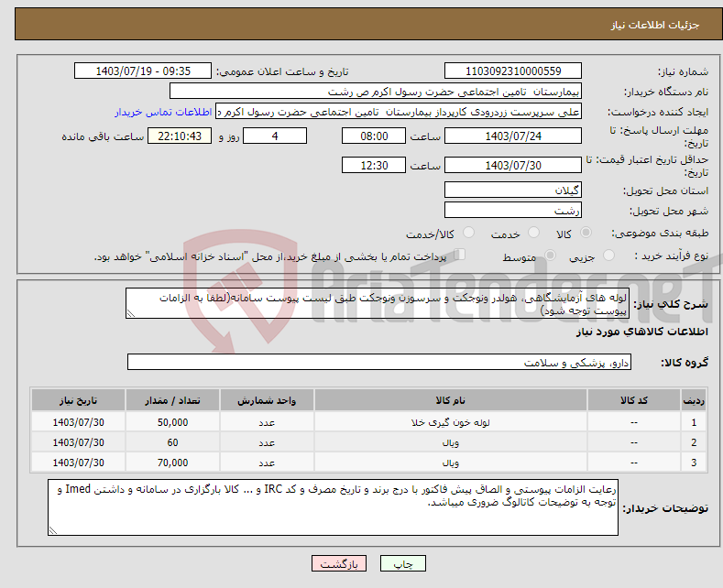Select the کالا/خدمت radio button
This screenshot has width=723, height=588.
pyautogui.click(x=468, y=233)
